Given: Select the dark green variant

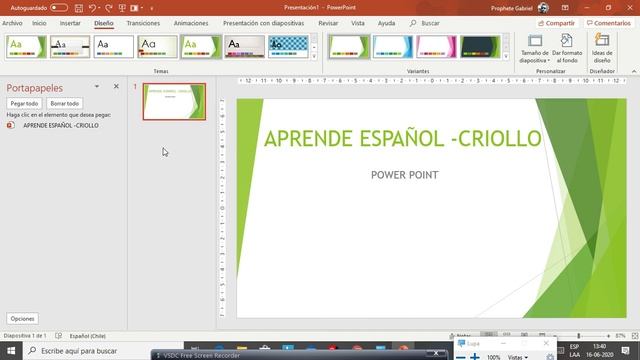Looking at the screenshot, I should click(480, 47).
